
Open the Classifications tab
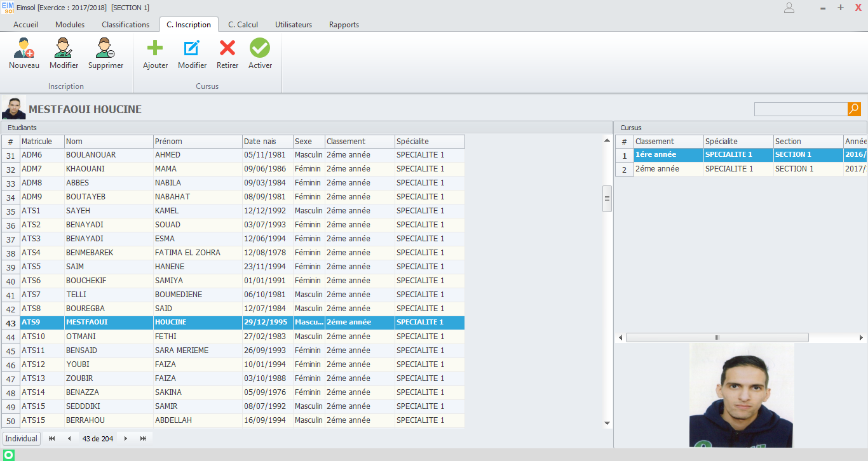coord(125,25)
